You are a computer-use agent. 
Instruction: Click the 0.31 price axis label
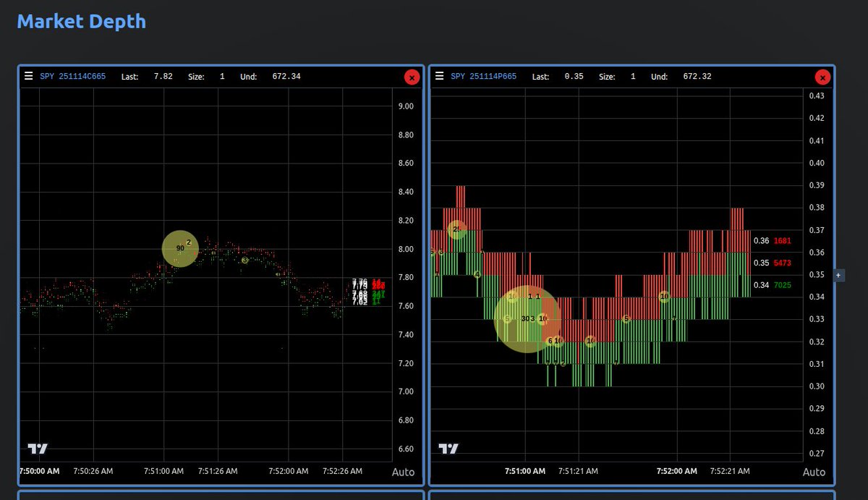coord(817,364)
